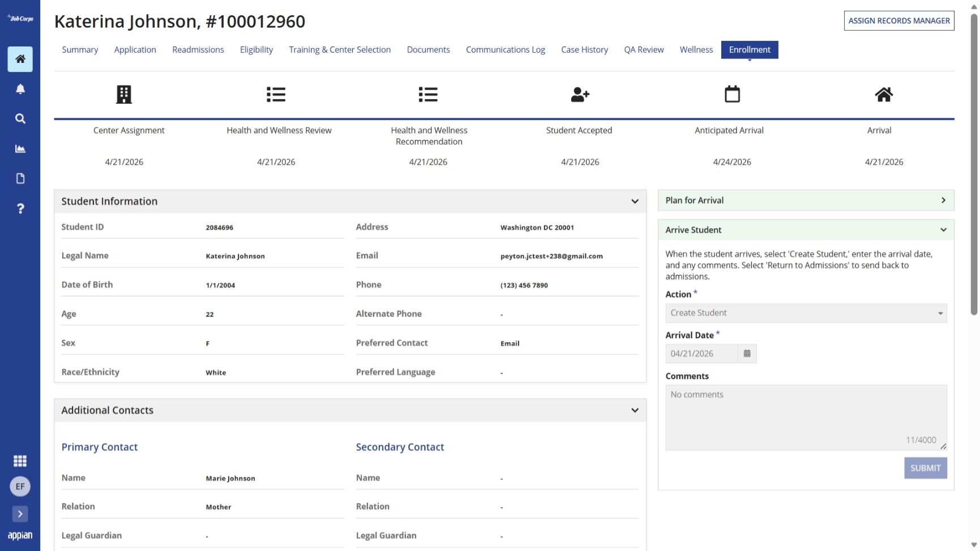Click the Race/Ethnicity value White
This screenshot has width=980, height=551.
216,373
